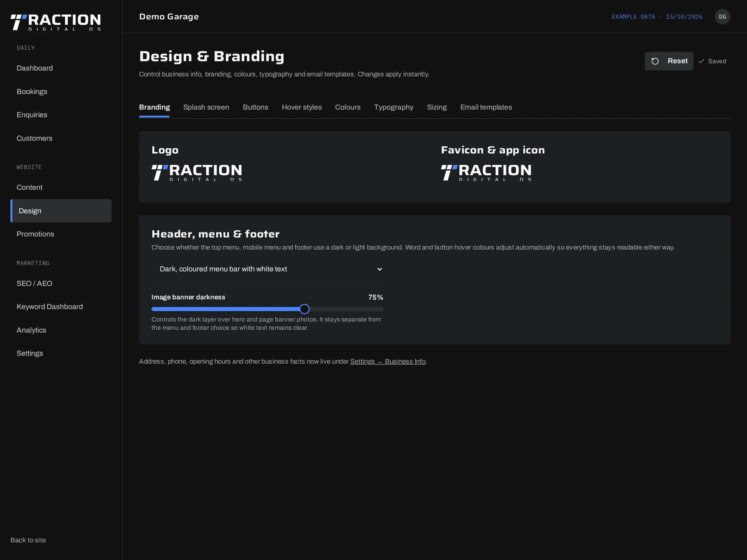747x560 pixels.
Task: Click the Saved checkmark icon
Action: 701,61
